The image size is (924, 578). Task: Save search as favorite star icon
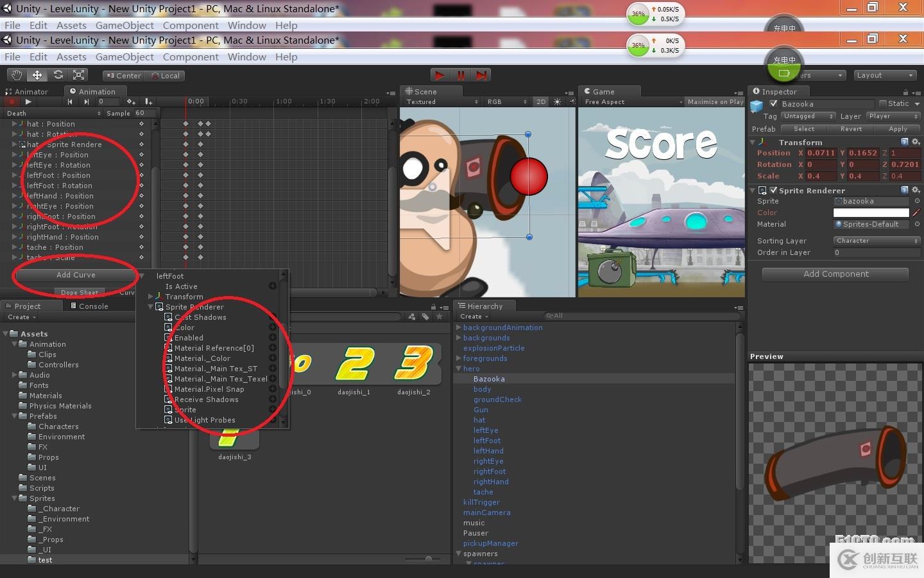tap(440, 317)
